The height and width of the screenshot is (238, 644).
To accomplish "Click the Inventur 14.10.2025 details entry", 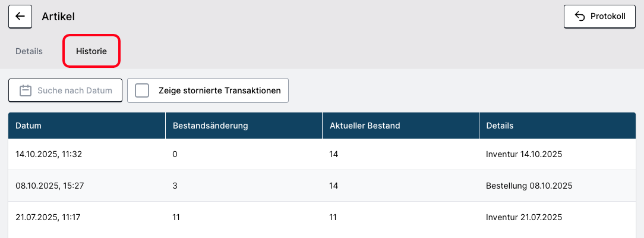I will [524, 154].
